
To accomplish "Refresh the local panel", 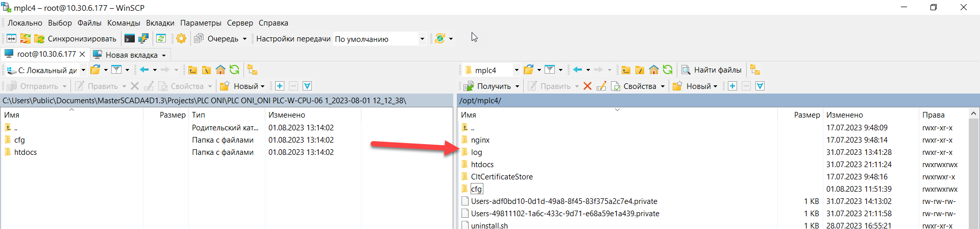I will coord(234,70).
